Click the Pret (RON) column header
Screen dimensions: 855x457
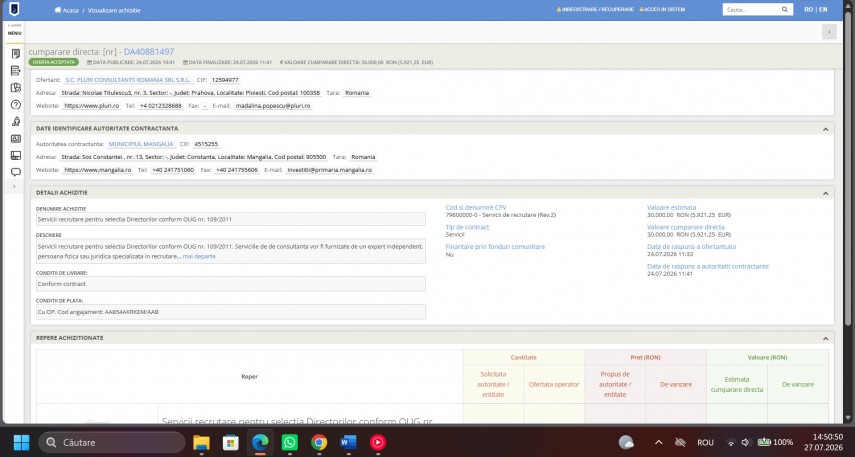tap(646, 358)
